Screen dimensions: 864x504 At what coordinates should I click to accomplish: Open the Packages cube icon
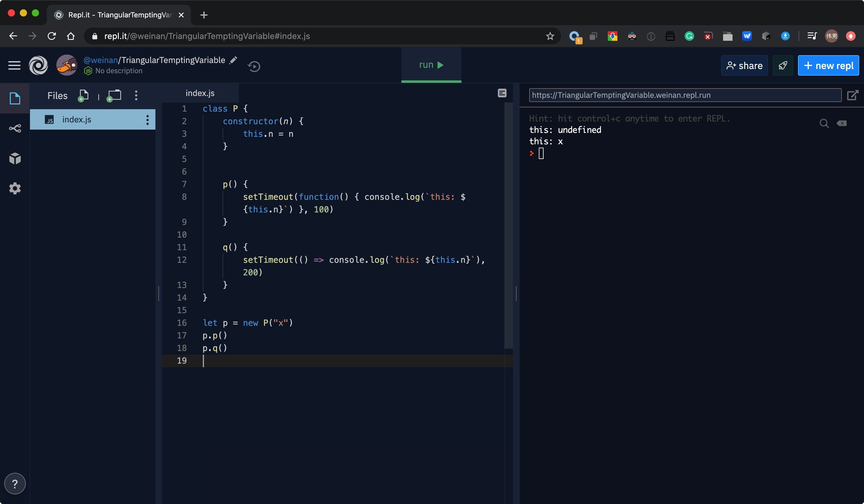click(15, 158)
